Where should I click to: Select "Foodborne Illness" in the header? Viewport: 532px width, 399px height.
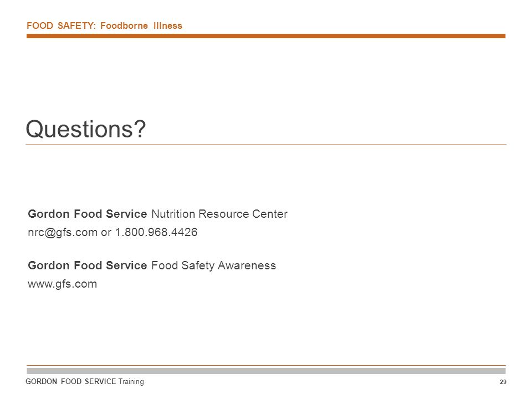[x=141, y=26]
